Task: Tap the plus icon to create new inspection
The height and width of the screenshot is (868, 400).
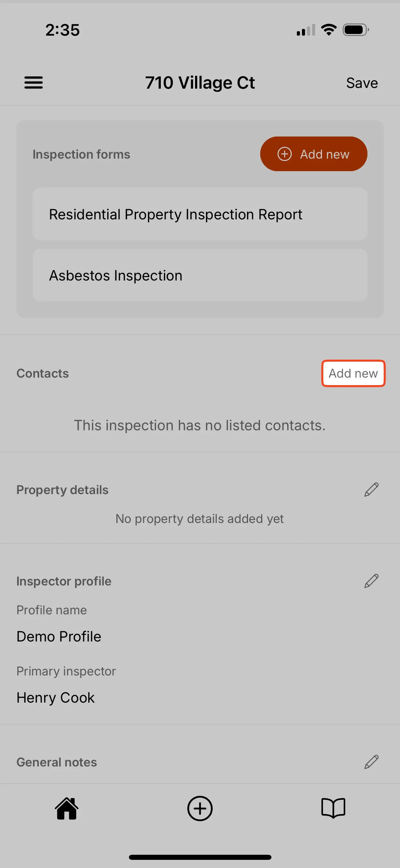Action: click(200, 809)
